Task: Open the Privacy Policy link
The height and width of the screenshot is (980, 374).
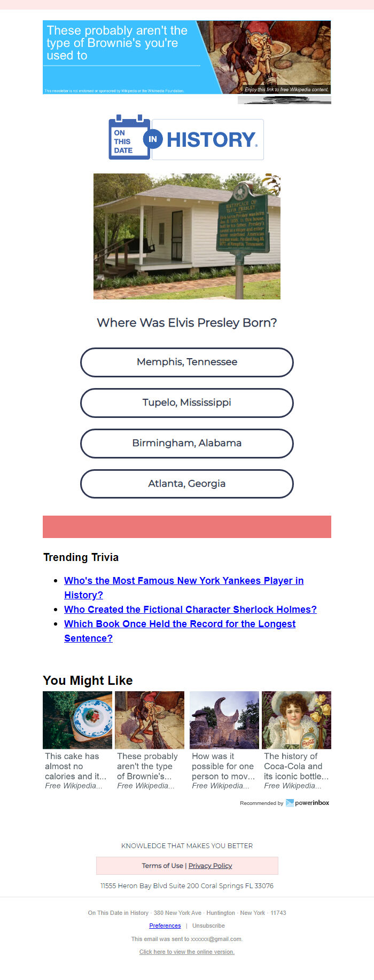Action: point(210,866)
